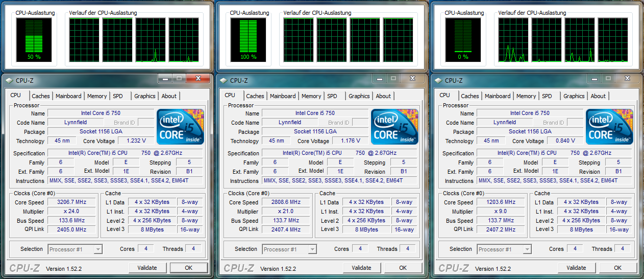Switch to Caches tab in the 1.232 V window

[x=41, y=96]
